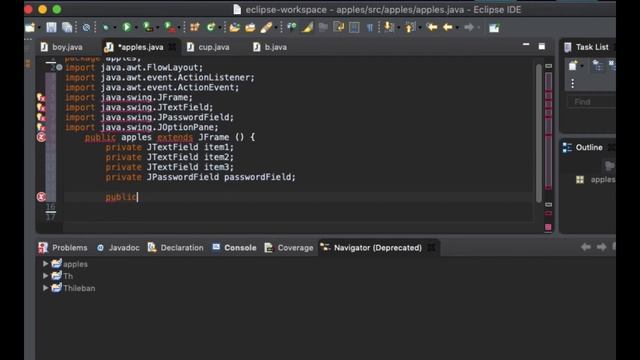Open the Run button dropdown arrow
The width and height of the screenshot is (640, 360).
tap(136, 28)
